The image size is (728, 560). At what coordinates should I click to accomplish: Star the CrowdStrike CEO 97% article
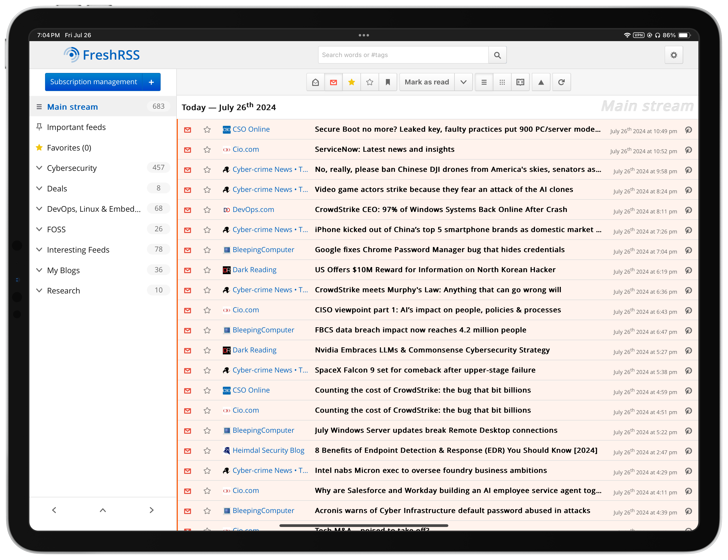207,210
